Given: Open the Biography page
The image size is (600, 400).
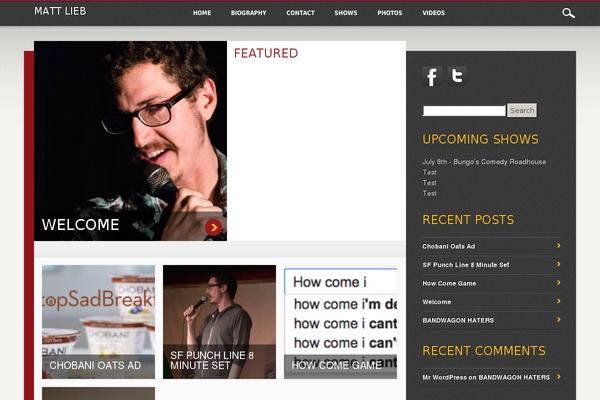Looking at the screenshot, I should tap(248, 13).
